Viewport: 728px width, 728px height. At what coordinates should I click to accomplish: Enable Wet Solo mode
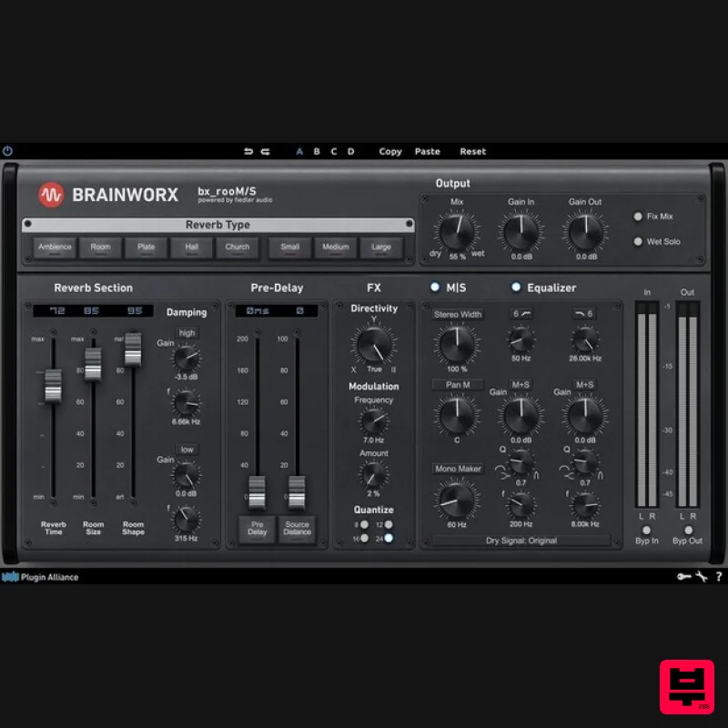(639, 241)
